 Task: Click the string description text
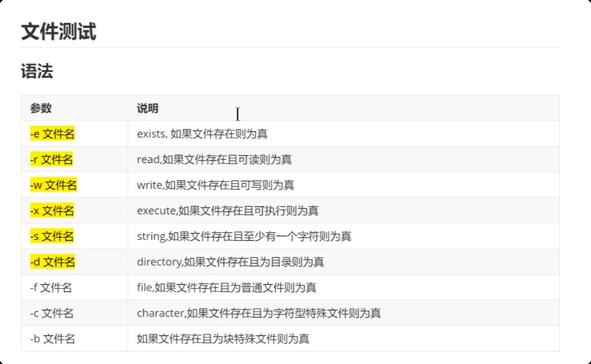tap(244, 236)
